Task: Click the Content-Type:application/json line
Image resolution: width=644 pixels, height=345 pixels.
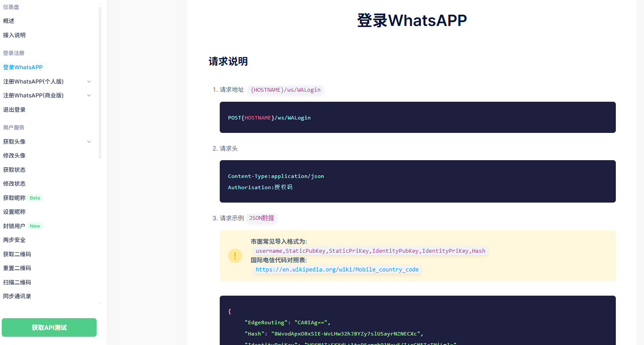Action: tap(276, 176)
